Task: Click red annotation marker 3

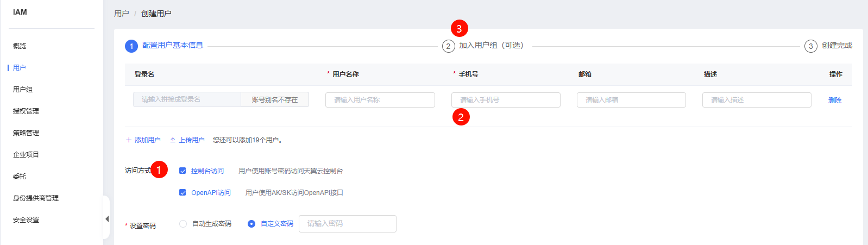Action: (459, 28)
